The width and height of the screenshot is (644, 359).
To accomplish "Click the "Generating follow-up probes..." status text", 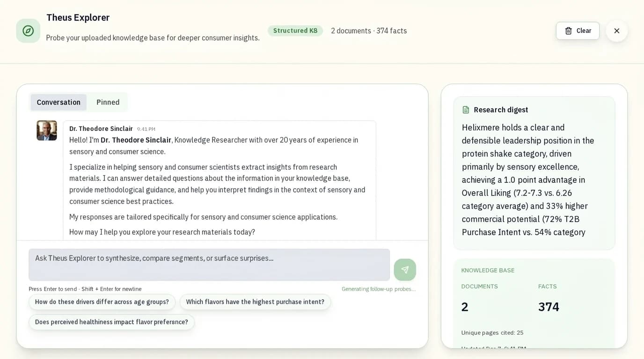I will 378,288.
